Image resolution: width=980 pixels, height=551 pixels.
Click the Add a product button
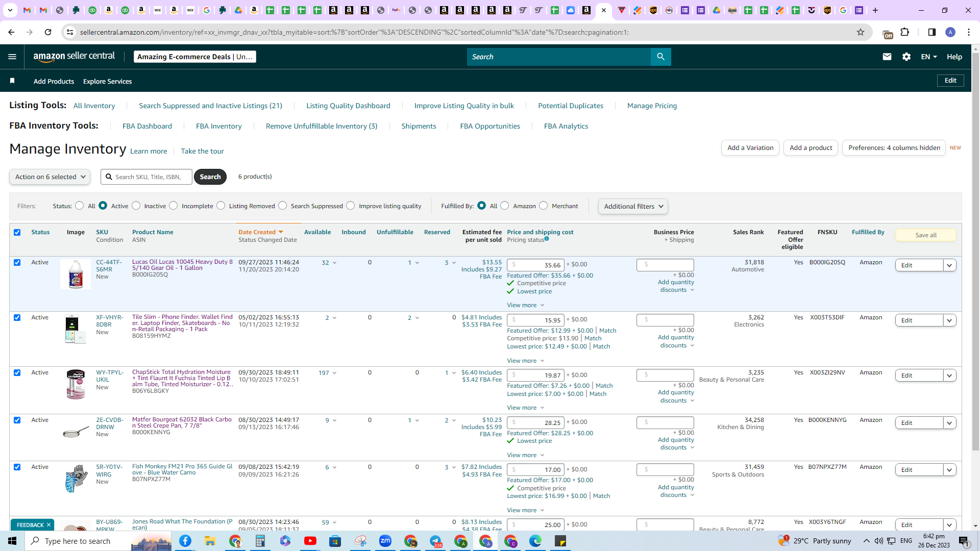tap(811, 148)
